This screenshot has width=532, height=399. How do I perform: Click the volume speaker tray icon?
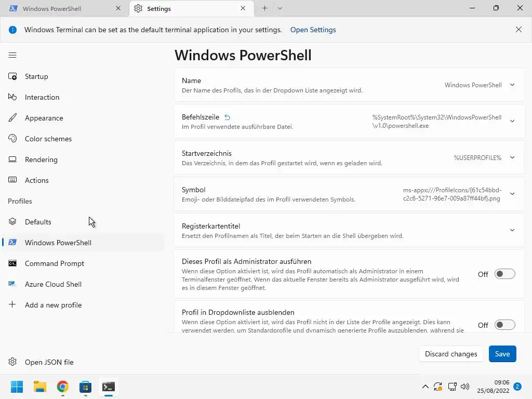(465, 387)
